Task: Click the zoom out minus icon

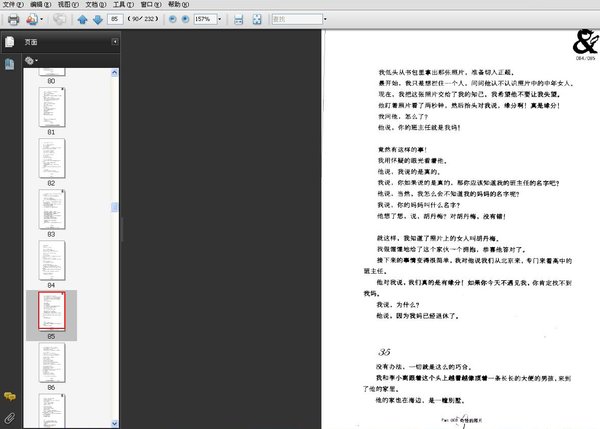Action: pos(173,19)
